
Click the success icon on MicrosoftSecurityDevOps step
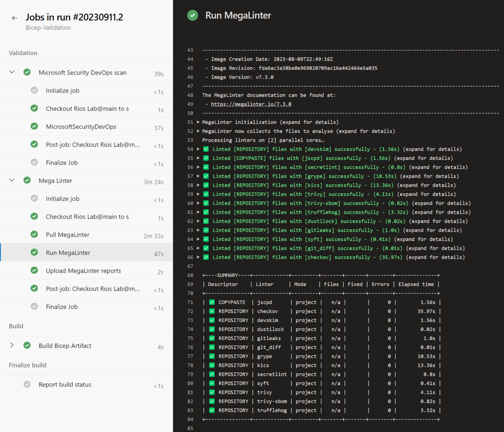[34, 126]
